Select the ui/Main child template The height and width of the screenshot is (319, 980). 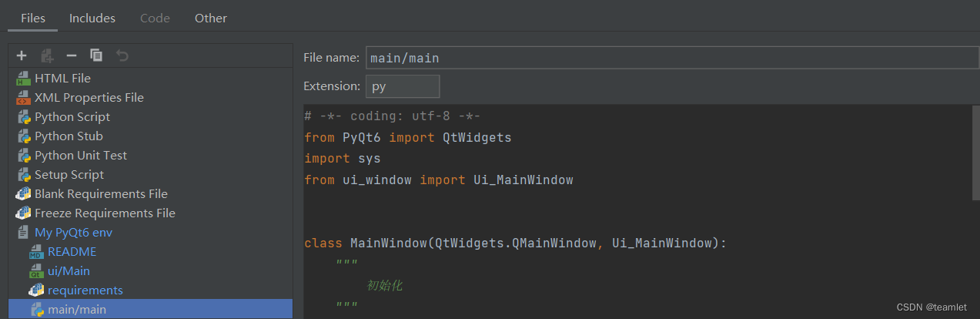click(151, 270)
